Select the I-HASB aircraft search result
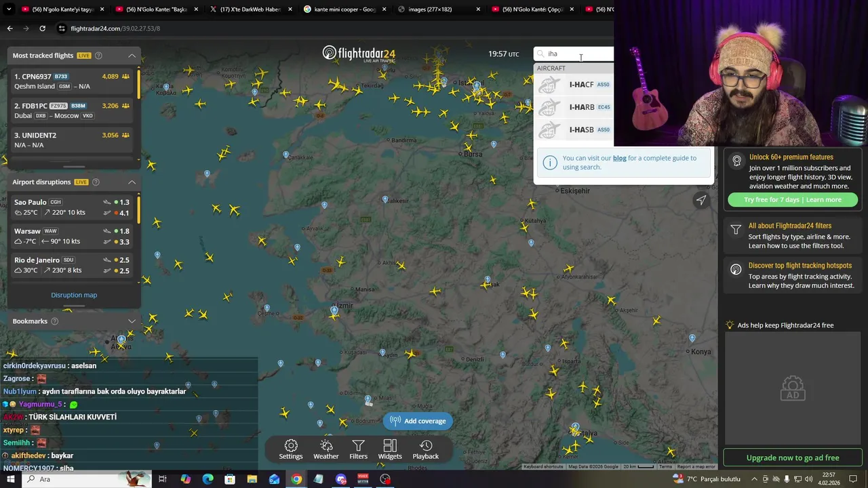Image resolution: width=868 pixels, height=488 pixels. 575,129
